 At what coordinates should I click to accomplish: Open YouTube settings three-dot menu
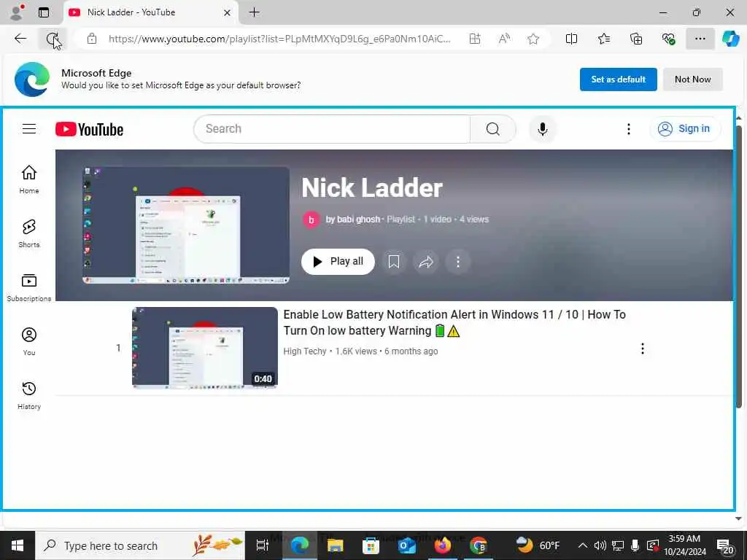(x=628, y=128)
